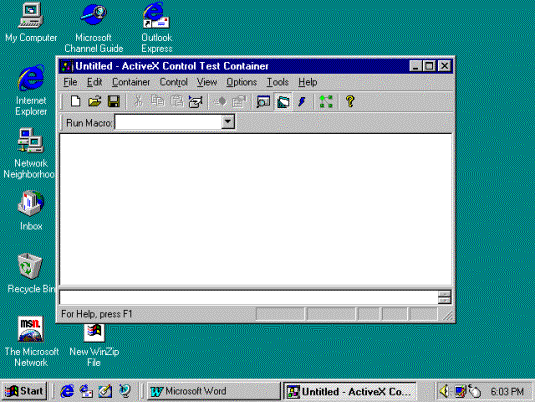This screenshot has height=402, width=535.
Task: Switch to Microsoft Word taskbar button
Action: pyautogui.click(x=213, y=391)
